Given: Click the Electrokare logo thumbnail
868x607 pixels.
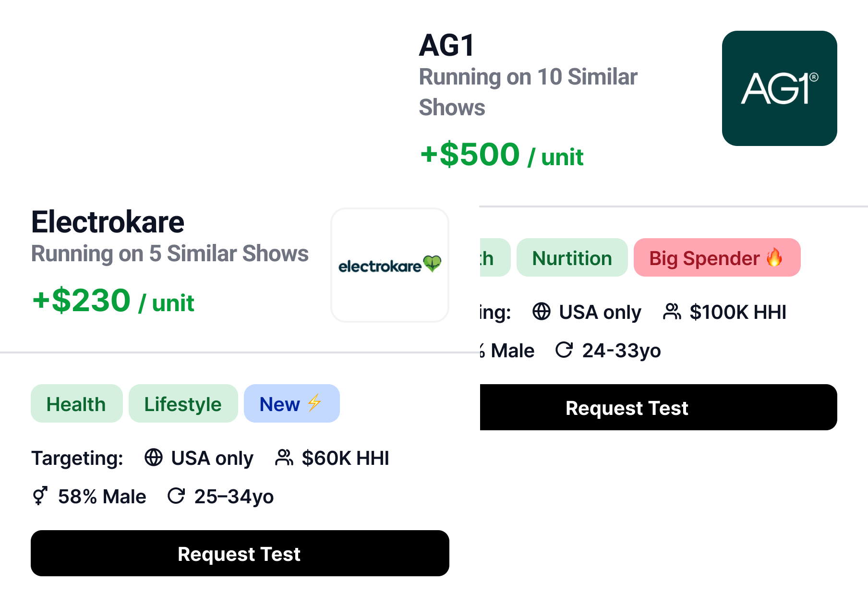Looking at the screenshot, I should 389,265.
